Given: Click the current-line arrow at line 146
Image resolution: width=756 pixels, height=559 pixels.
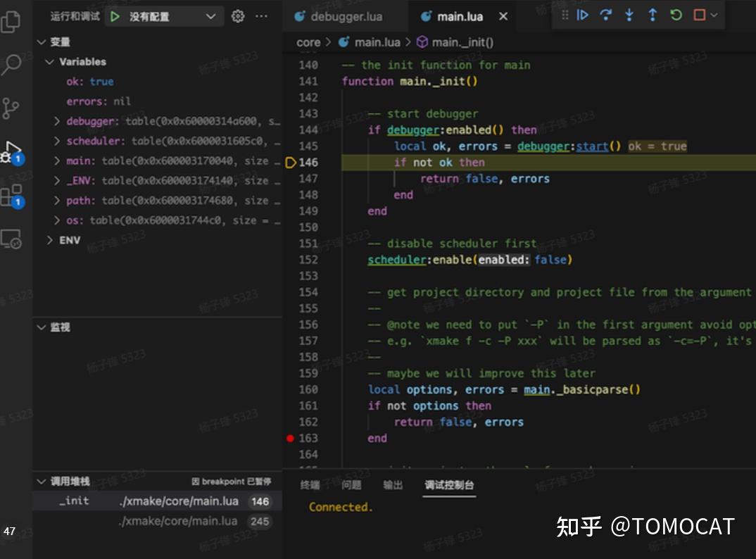Looking at the screenshot, I should tap(290, 163).
